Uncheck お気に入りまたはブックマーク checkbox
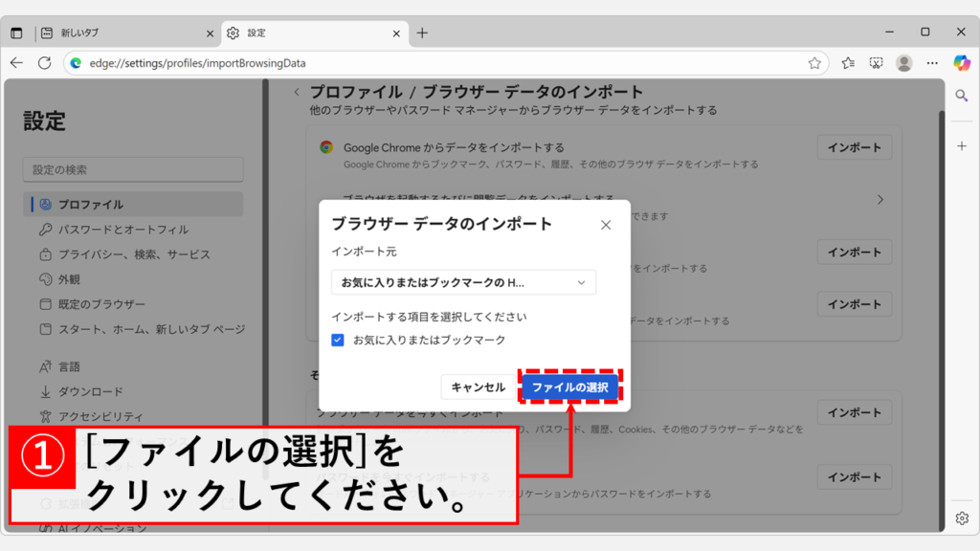Image resolution: width=980 pixels, height=551 pixels. pos(338,340)
